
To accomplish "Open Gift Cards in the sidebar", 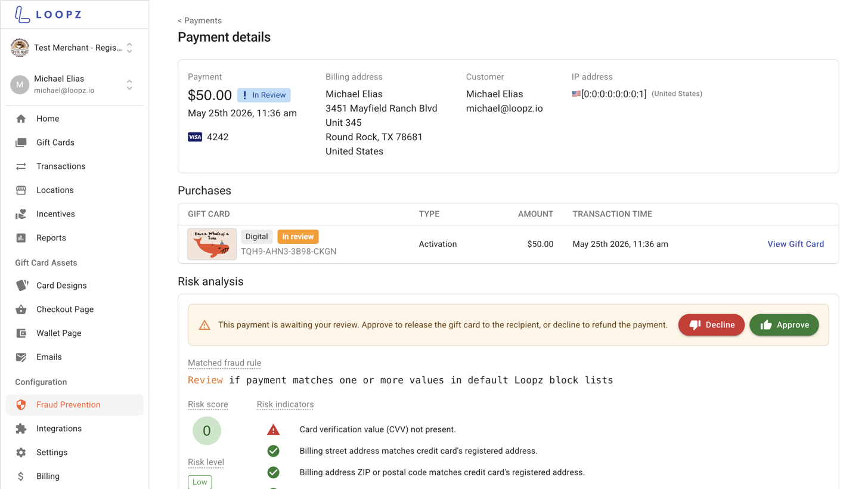I will pyautogui.click(x=75, y=143).
